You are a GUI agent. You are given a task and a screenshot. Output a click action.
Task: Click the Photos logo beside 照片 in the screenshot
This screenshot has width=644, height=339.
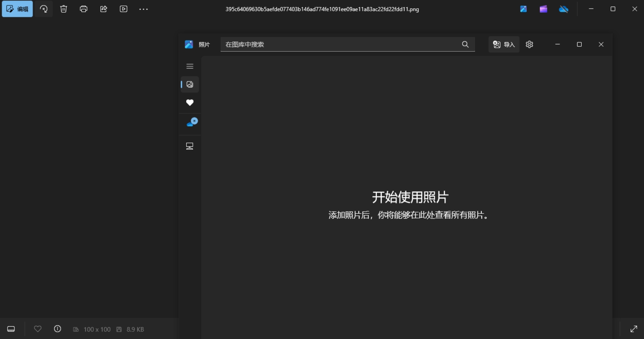click(189, 45)
